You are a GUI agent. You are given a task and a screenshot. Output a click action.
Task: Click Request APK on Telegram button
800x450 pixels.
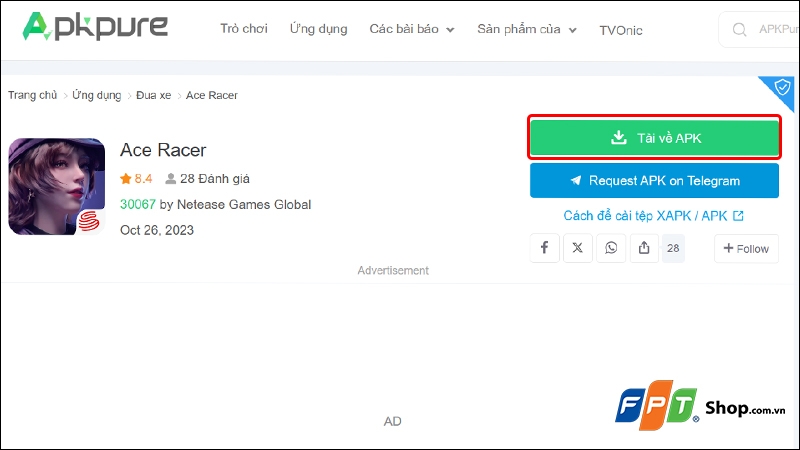pyautogui.click(x=655, y=181)
